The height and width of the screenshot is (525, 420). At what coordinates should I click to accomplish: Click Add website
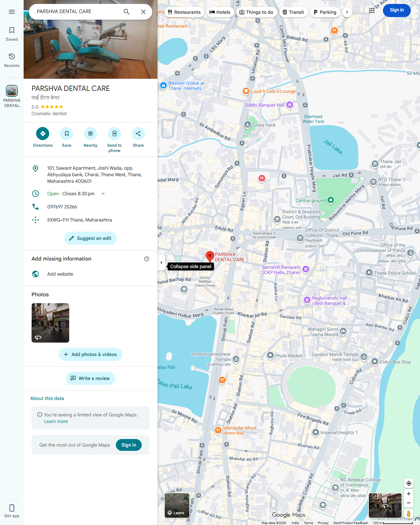pos(91,274)
